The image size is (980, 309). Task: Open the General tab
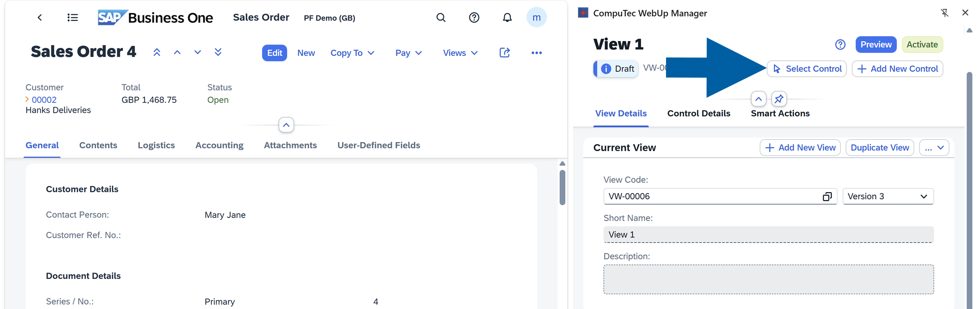pos(42,145)
